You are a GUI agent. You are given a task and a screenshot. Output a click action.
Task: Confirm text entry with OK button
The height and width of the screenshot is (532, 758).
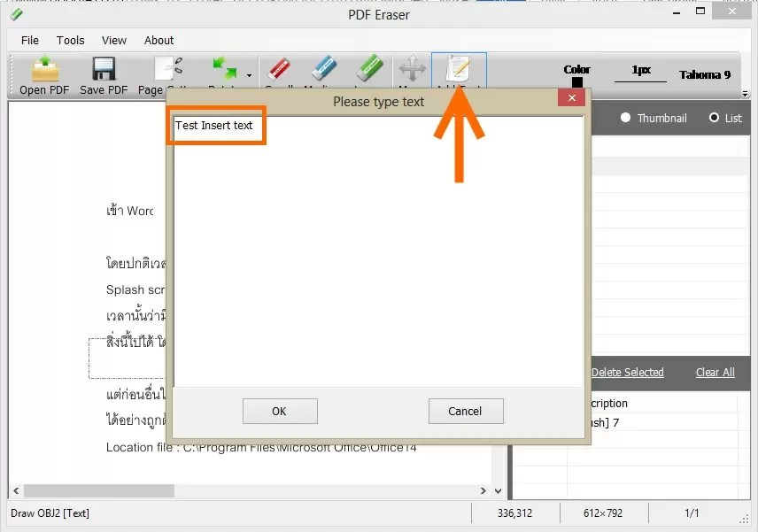point(280,411)
